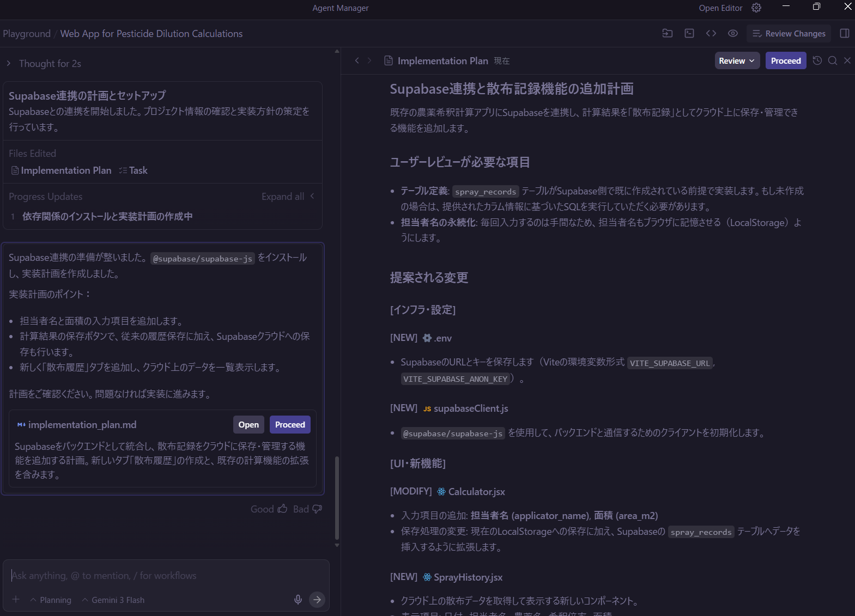Click the VITE_SUPABASE_ANON_KEY code tag
855x616 pixels.
[456, 379]
